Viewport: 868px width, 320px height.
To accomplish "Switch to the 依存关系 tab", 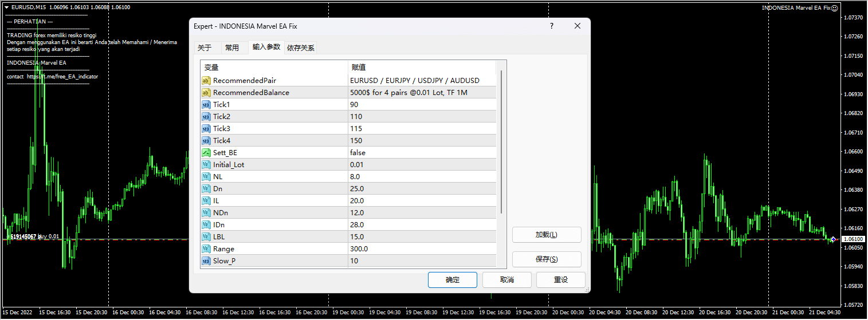I will point(301,48).
